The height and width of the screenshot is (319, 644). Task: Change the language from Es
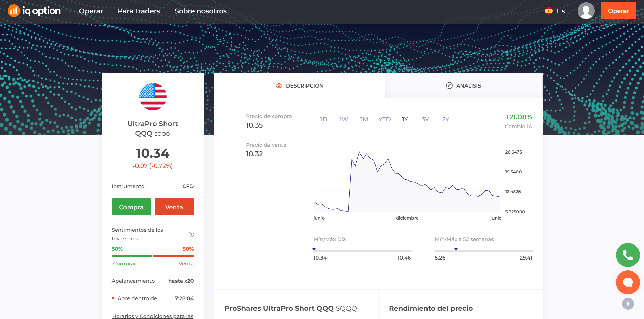561,11
